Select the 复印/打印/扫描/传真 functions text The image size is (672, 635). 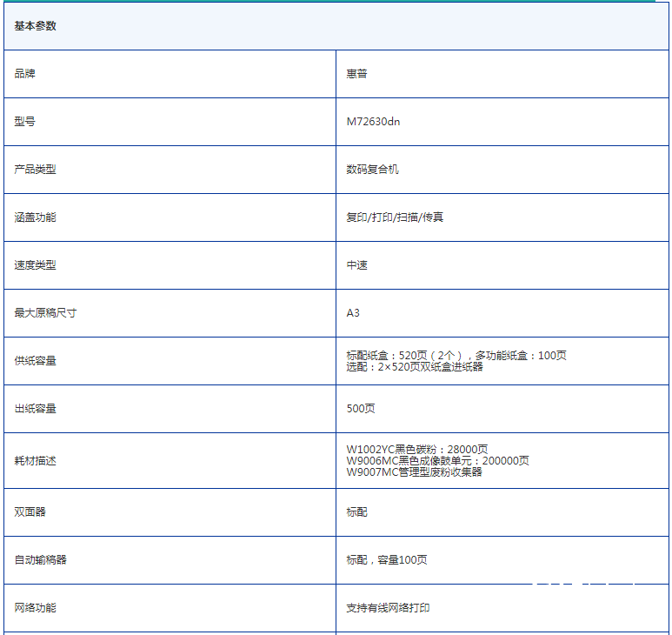(394, 217)
